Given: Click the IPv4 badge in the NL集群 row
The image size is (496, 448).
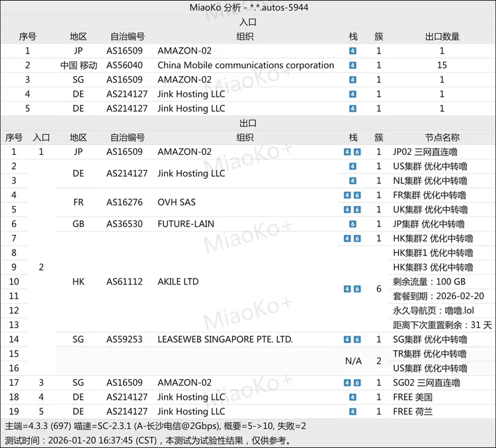Looking at the screenshot, I should (353, 181).
